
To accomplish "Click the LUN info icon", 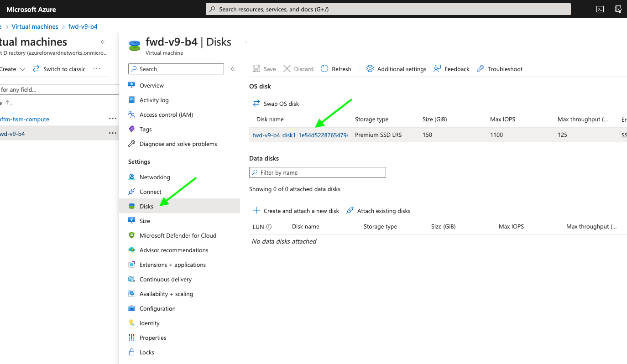I will click(269, 227).
